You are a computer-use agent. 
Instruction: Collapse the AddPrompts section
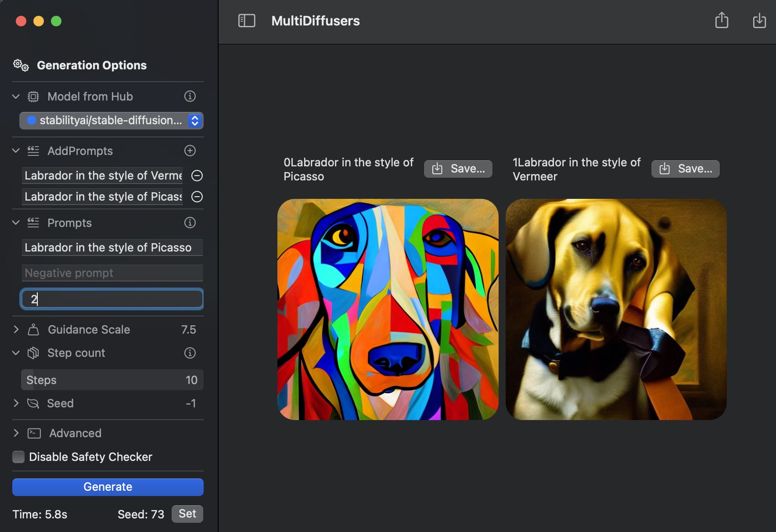[16, 151]
